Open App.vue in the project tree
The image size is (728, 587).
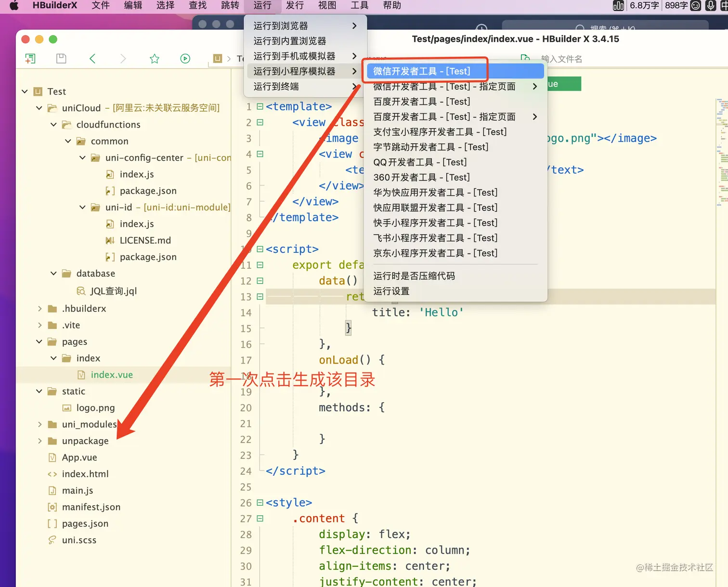(x=79, y=457)
